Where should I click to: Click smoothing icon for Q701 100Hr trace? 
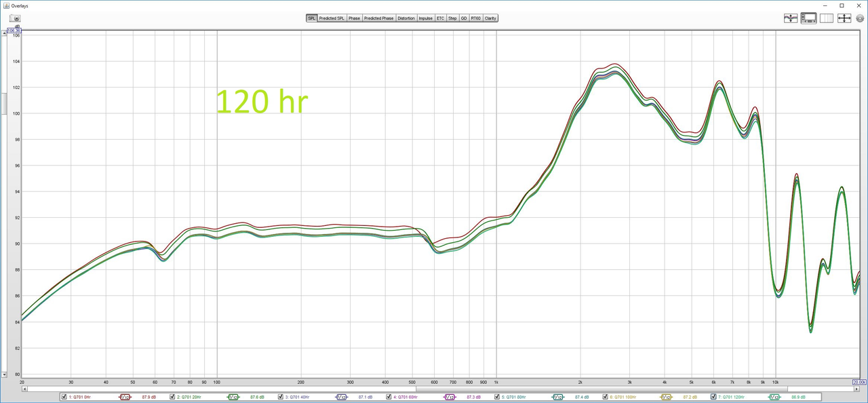[667, 397]
